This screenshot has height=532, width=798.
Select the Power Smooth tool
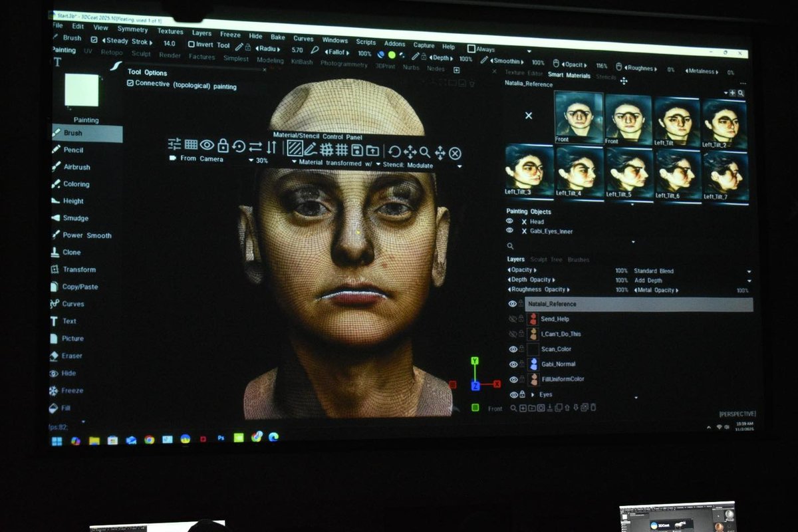click(86, 235)
